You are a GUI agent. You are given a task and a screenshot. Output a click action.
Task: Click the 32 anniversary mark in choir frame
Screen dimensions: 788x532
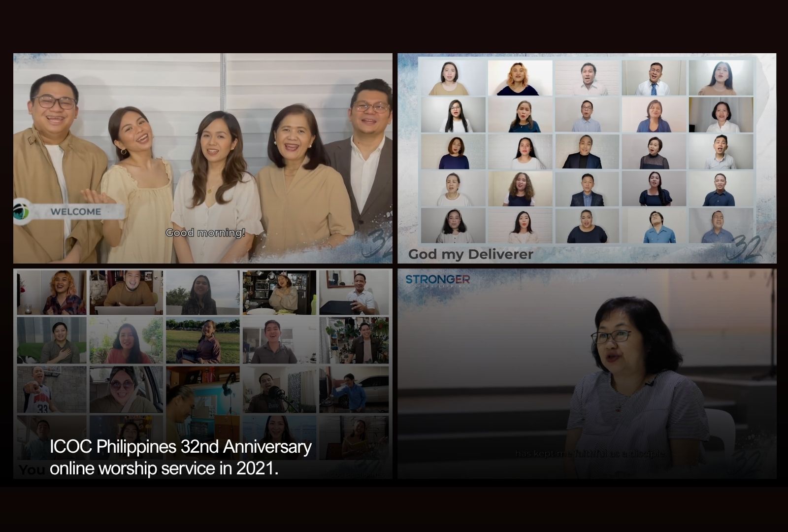pos(748,247)
